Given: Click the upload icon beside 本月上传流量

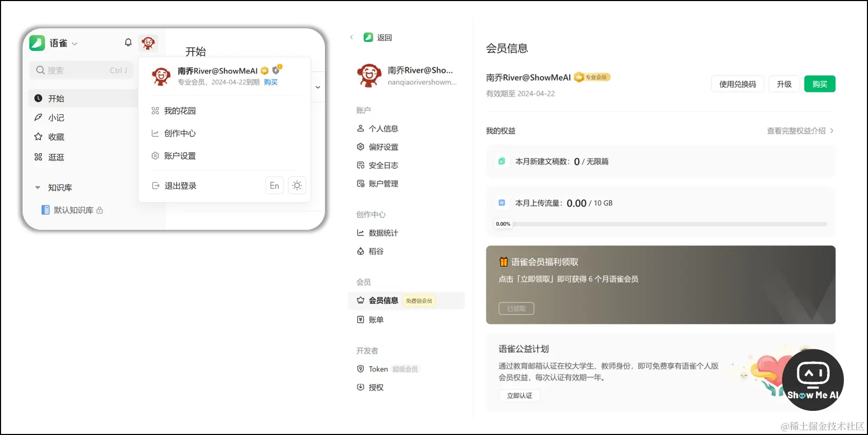Looking at the screenshot, I should click(x=502, y=203).
